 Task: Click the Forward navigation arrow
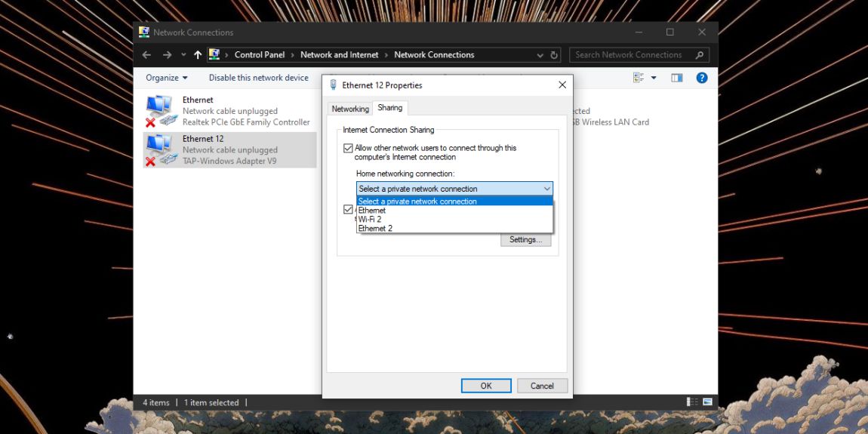tap(167, 55)
